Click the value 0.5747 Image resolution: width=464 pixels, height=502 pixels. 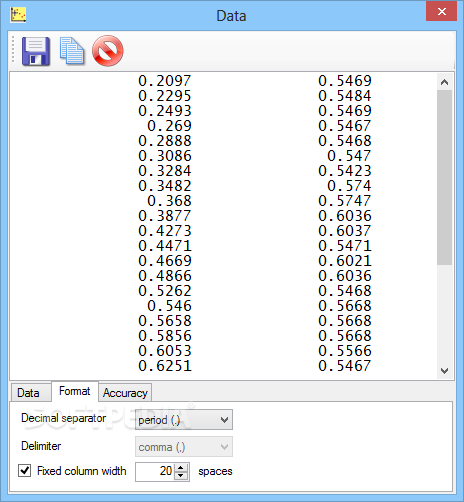345,201
